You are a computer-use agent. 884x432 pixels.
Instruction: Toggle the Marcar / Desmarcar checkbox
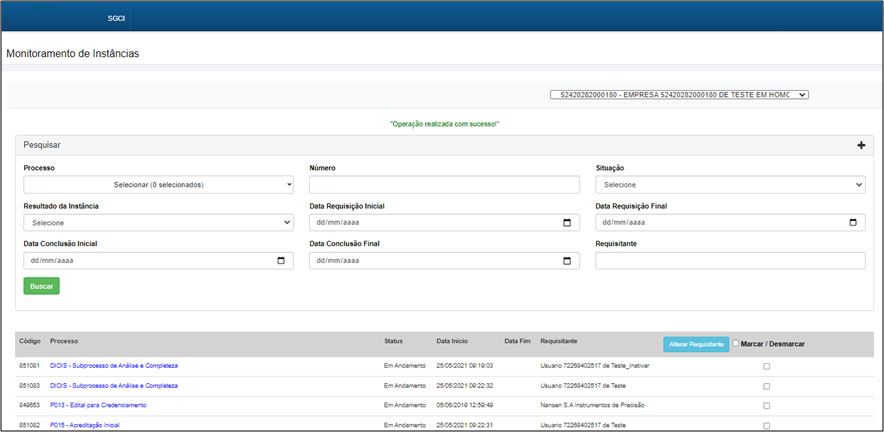(x=737, y=344)
